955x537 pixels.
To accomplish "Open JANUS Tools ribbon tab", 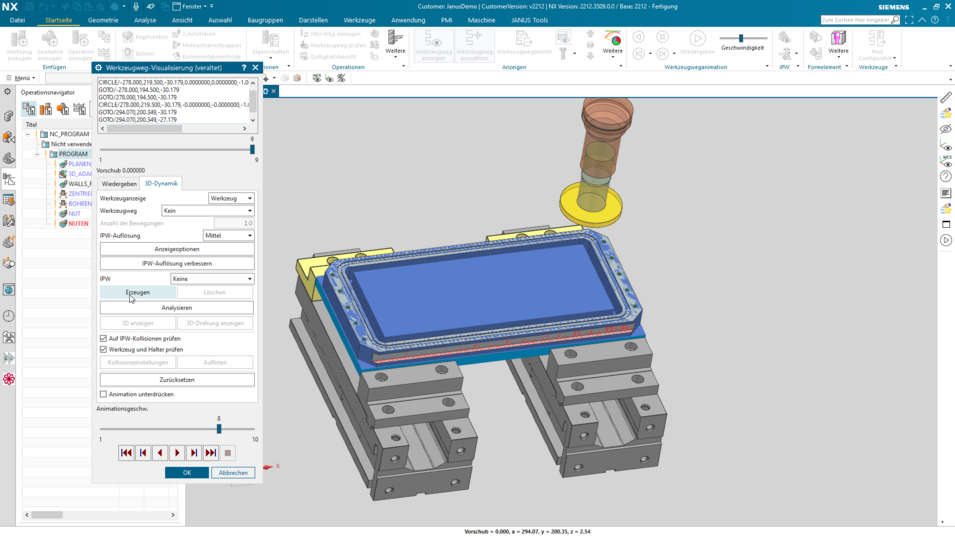I will [x=529, y=20].
